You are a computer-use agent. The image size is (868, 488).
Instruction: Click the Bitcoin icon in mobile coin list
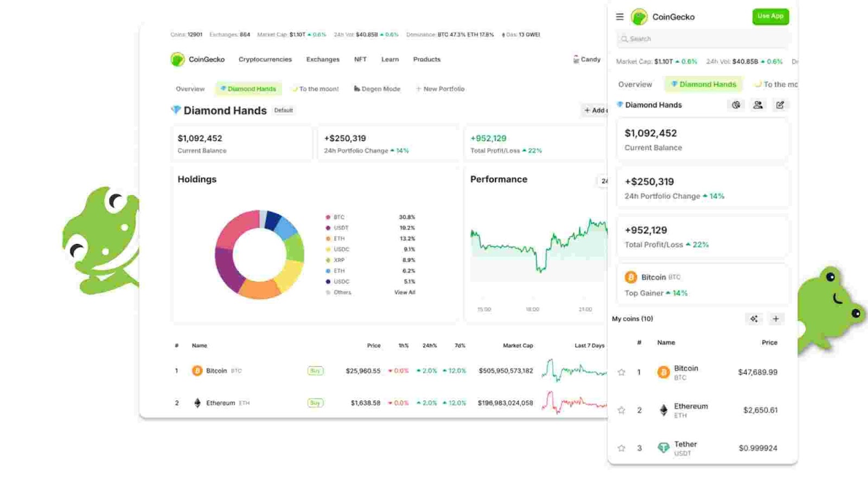pyautogui.click(x=663, y=372)
